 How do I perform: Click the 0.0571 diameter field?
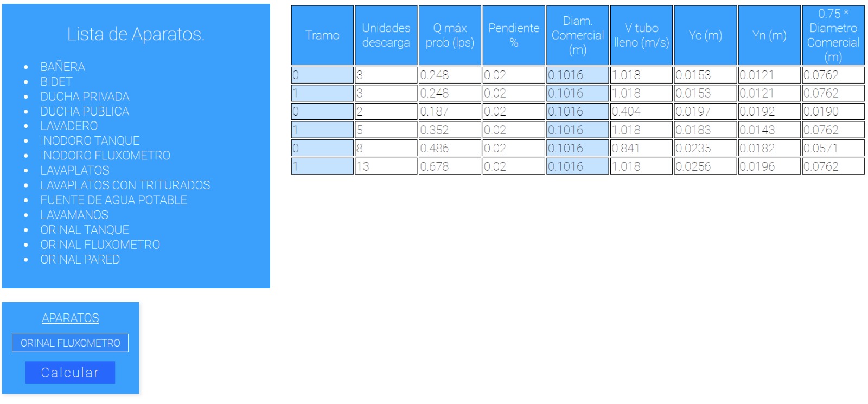point(833,148)
